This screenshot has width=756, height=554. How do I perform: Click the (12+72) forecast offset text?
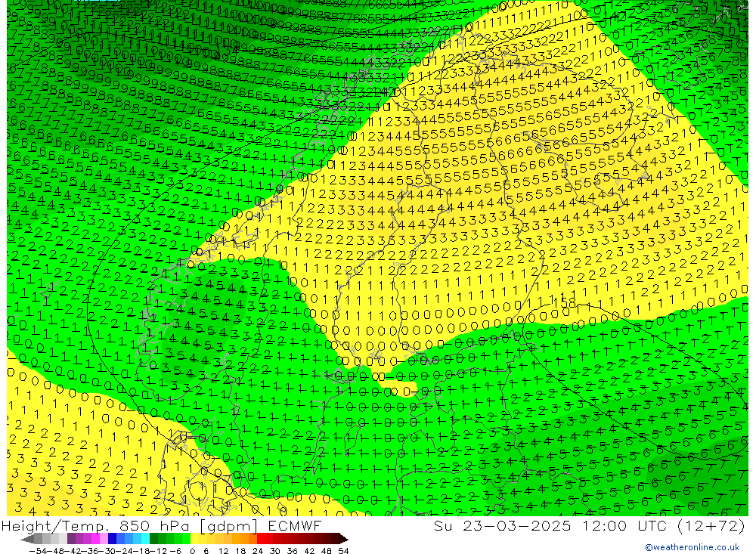coord(711,525)
